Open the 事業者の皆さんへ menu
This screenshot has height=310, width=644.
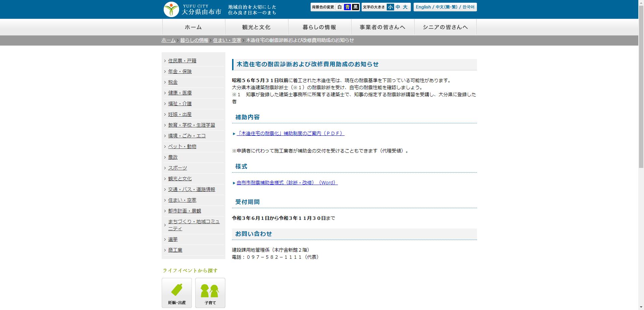click(382, 27)
